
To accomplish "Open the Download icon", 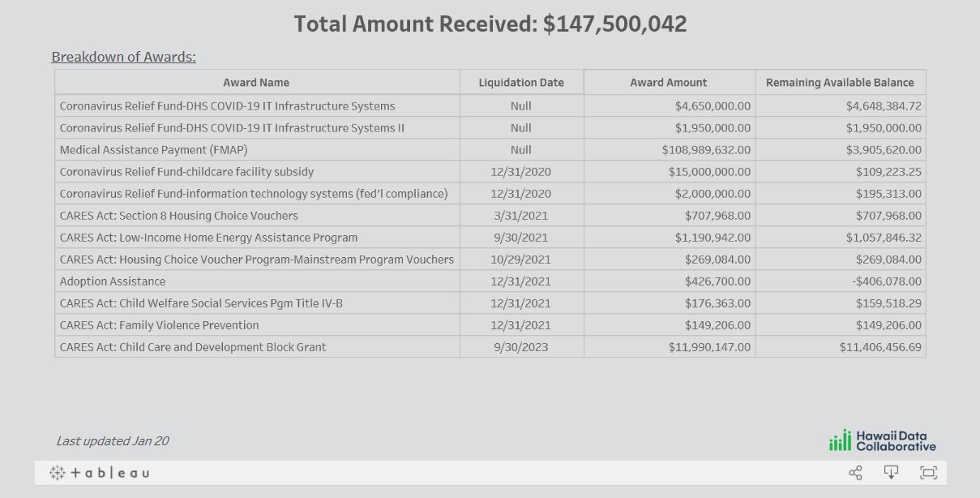I will [x=891, y=472].
